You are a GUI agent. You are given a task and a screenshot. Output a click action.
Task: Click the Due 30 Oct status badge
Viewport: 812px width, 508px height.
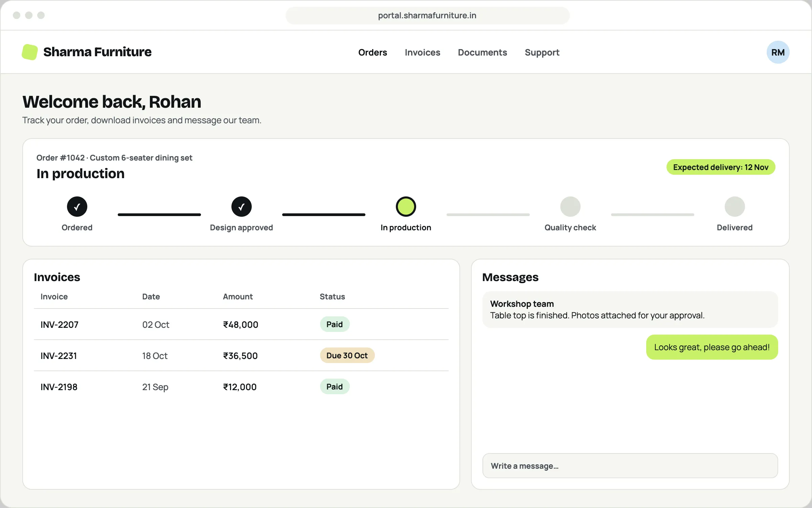tap(347, 356)
